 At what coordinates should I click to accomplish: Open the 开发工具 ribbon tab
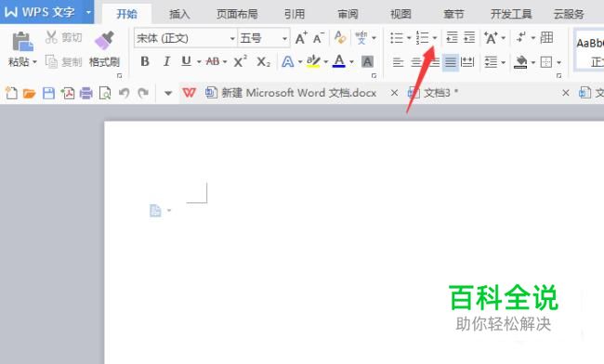511,14
